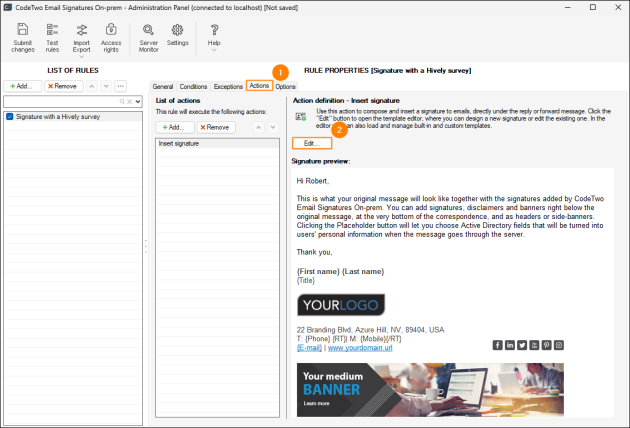
Task: Toggle Signature with a Hively survey checkbox
Action: point(10,117)
